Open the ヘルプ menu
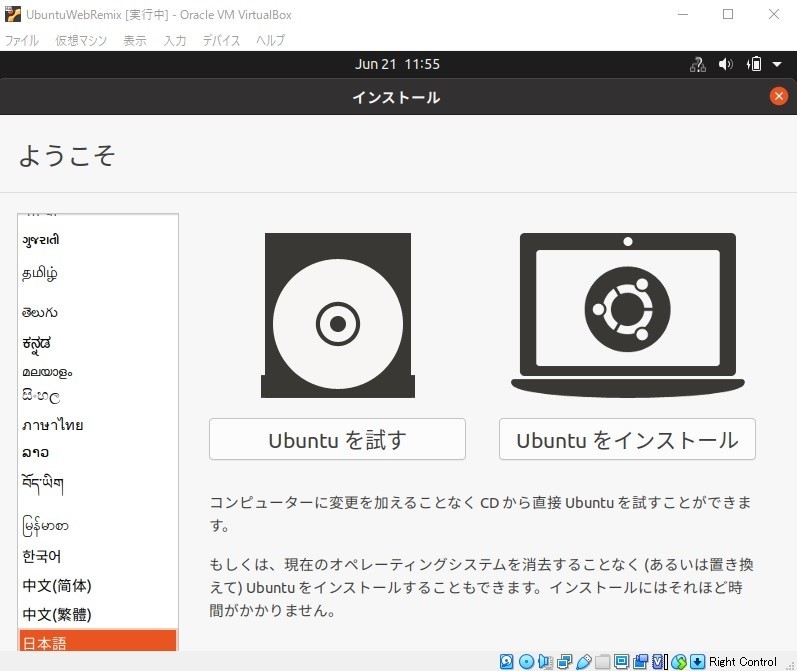This screenshot has height=671, width=797. click(270, 40)
